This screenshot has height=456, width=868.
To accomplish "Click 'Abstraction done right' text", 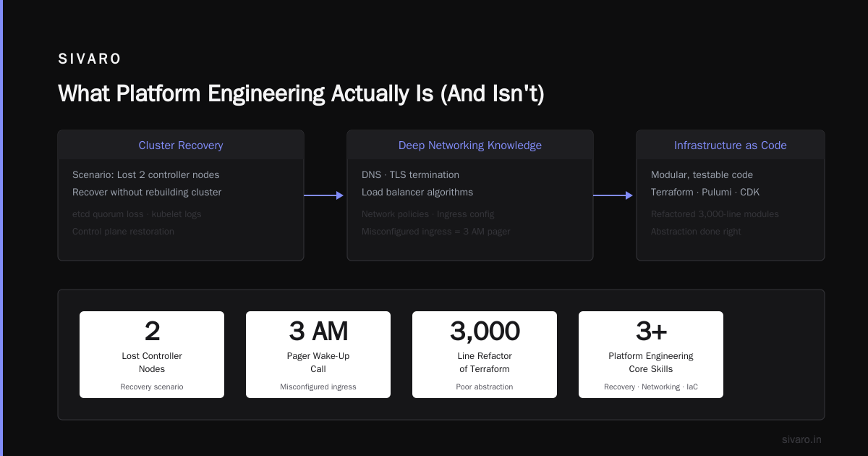I will tap(696, 232).
